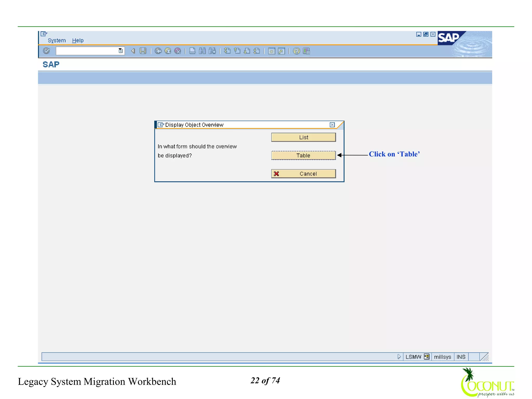The width and height of the screenshot is (532, 399).
Task: Go to the Last Page icon
Action: click(x=257, y=51)
